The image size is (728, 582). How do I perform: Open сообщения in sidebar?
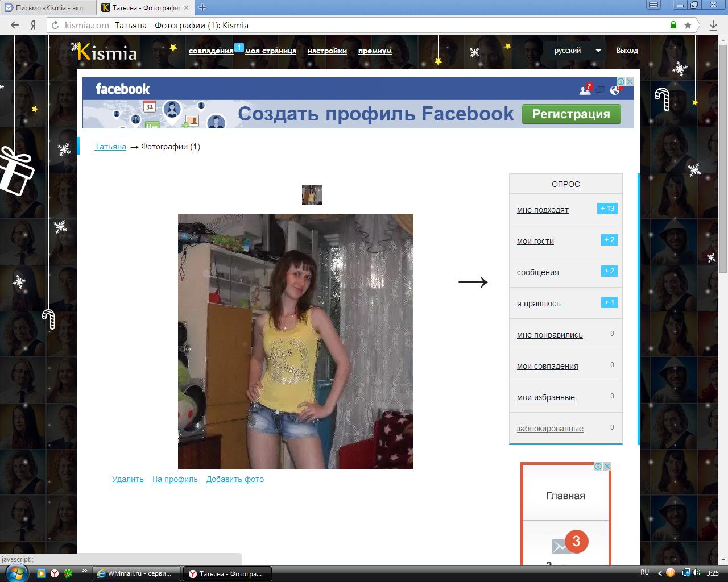click(x=538, y=272)
